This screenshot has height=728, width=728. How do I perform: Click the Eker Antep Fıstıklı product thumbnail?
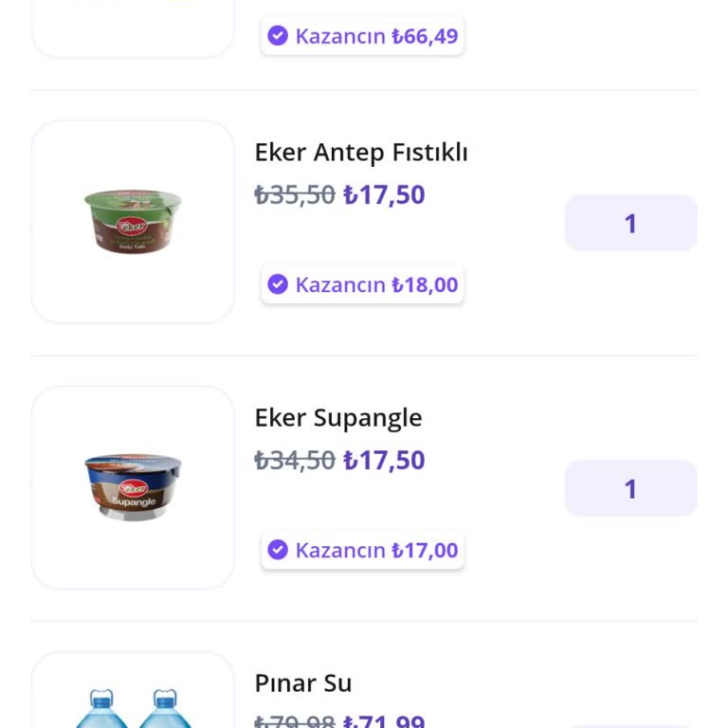click(133, 222)
